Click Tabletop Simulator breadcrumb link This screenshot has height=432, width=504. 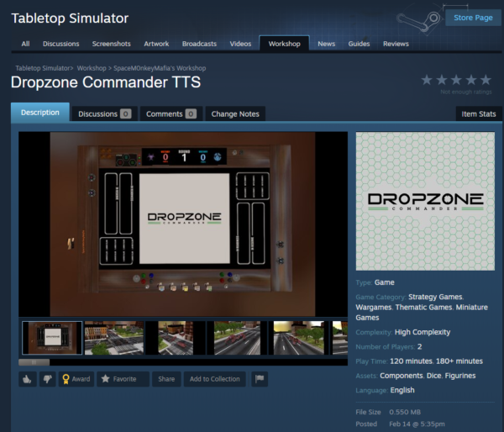tap(43, 68)
